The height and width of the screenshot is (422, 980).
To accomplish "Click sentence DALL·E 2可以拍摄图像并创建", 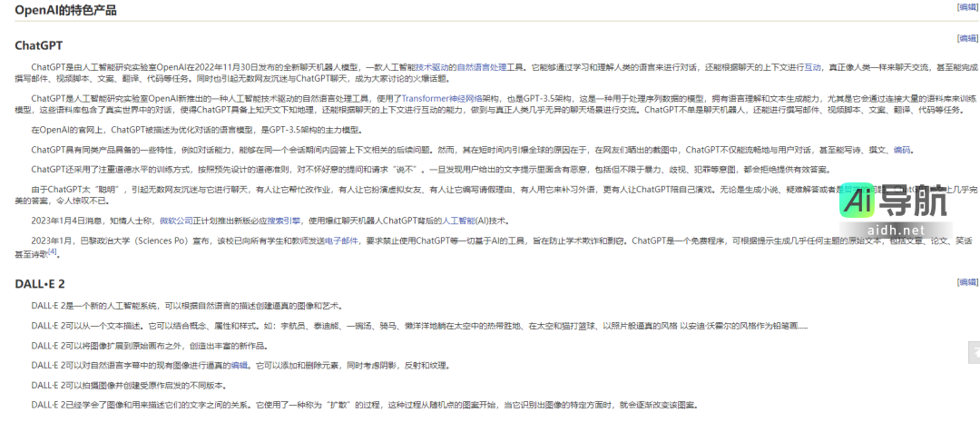I will [129, 386].
